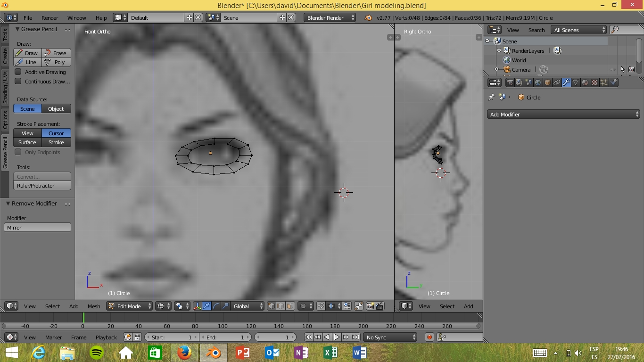This screenshot has height=362, width=644.
Task: Select the Object Data triangle icon
Action: pos(576,82)
